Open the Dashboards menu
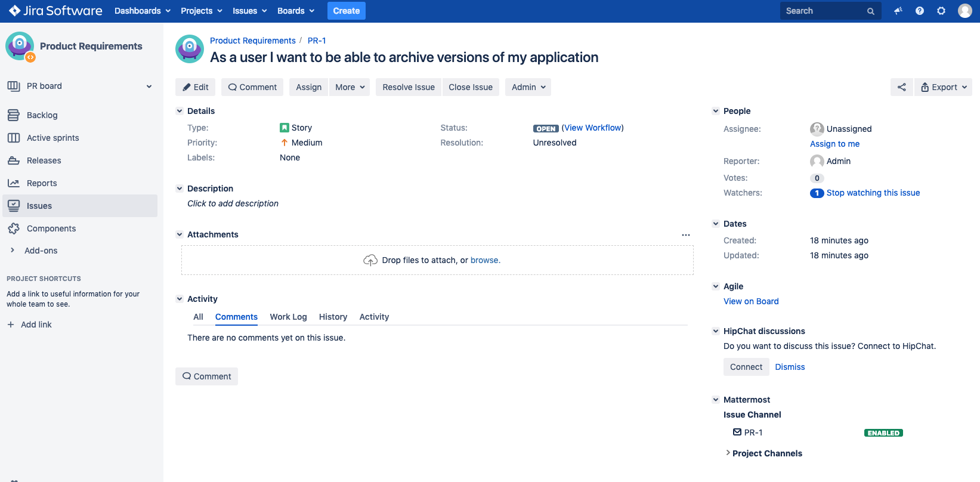 click(x=143, y=11)
